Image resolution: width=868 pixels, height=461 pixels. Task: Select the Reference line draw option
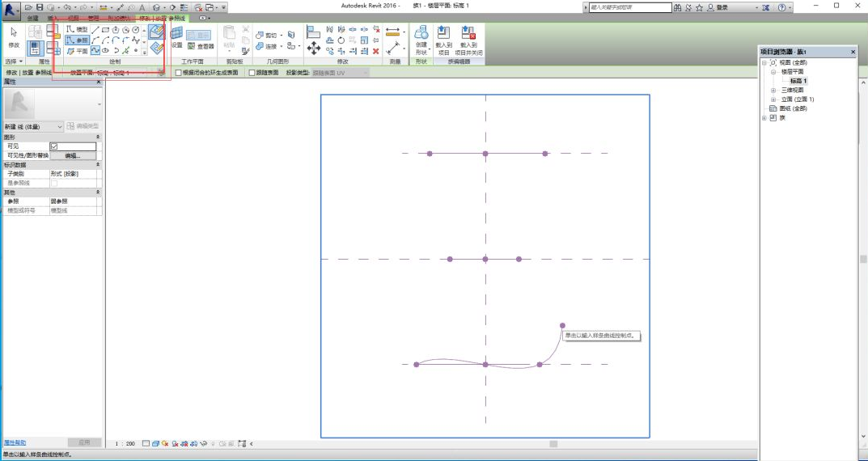click(x=78, y=40)
